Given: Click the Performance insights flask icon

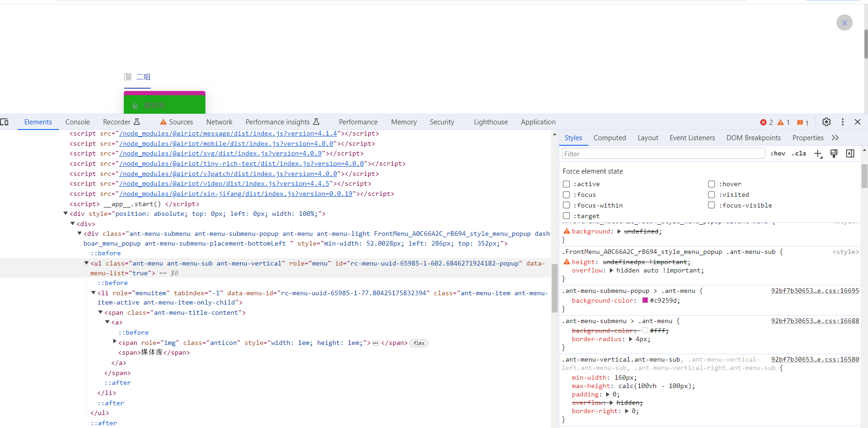Looking at the screenshot, I should click(316, 122).
